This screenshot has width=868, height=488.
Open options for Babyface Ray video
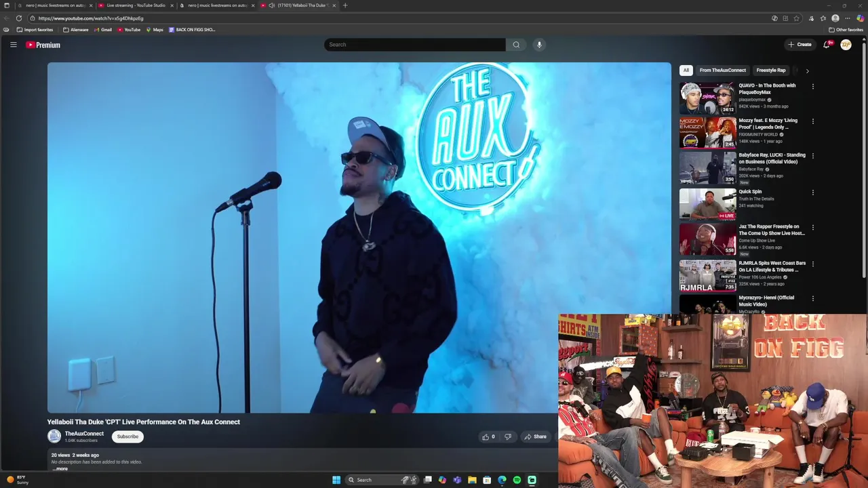(812, 156)
